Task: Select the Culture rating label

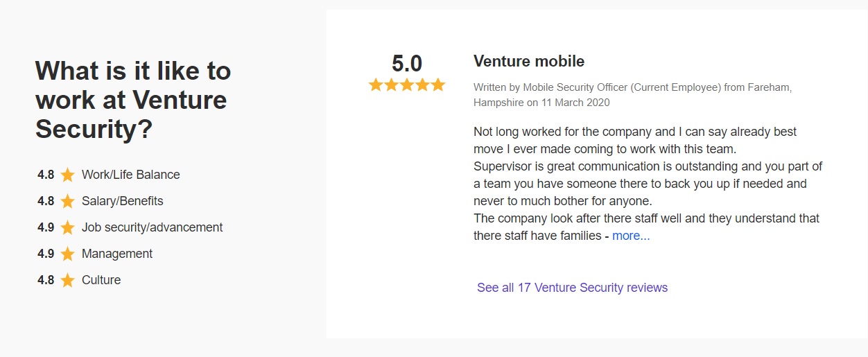Action: (101, 280)
